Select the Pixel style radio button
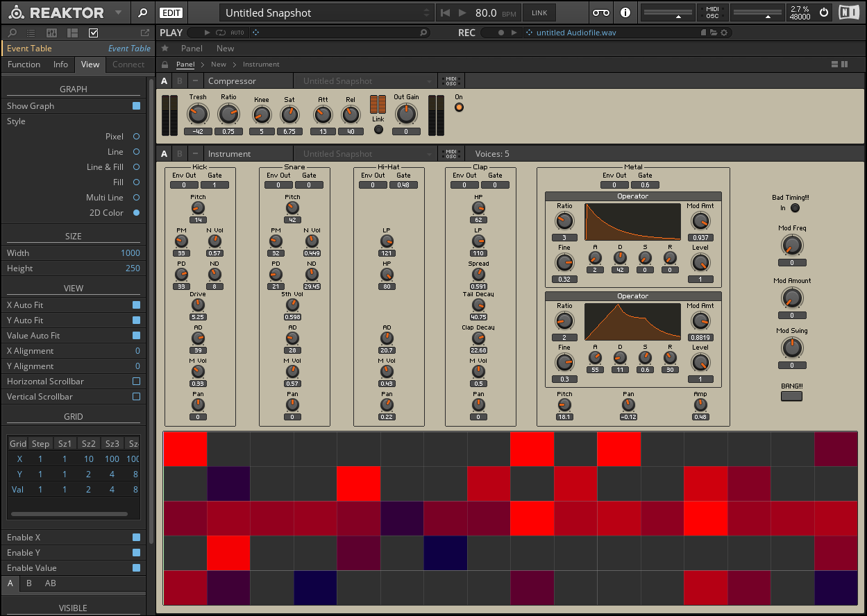 pos(136,137)
